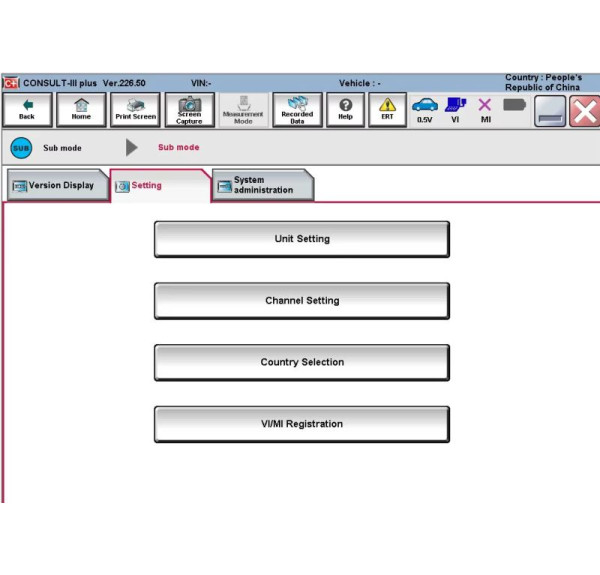Open Recorded Data from the toolbar
This screenshot has height=575, width=600.
297,110
